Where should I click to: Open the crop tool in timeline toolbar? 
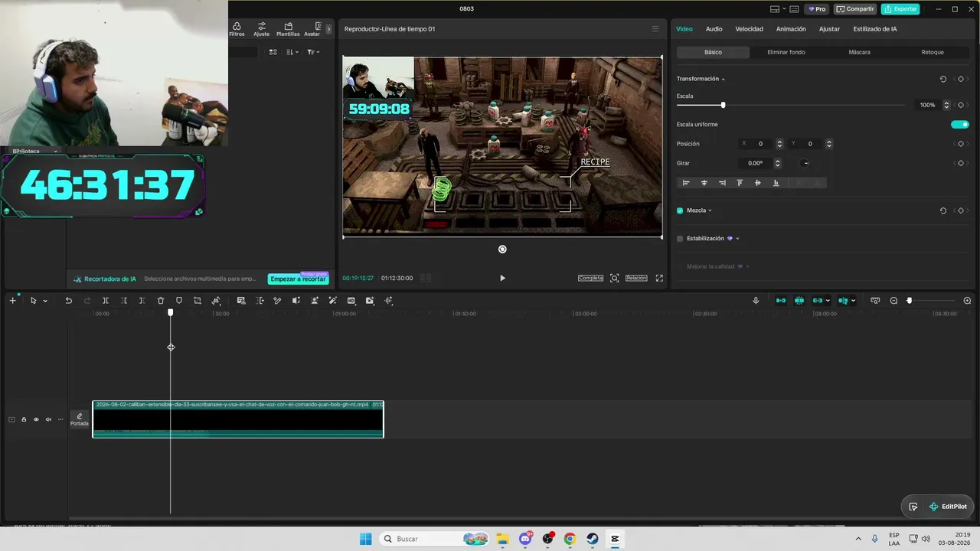click(x=198, y=301)
